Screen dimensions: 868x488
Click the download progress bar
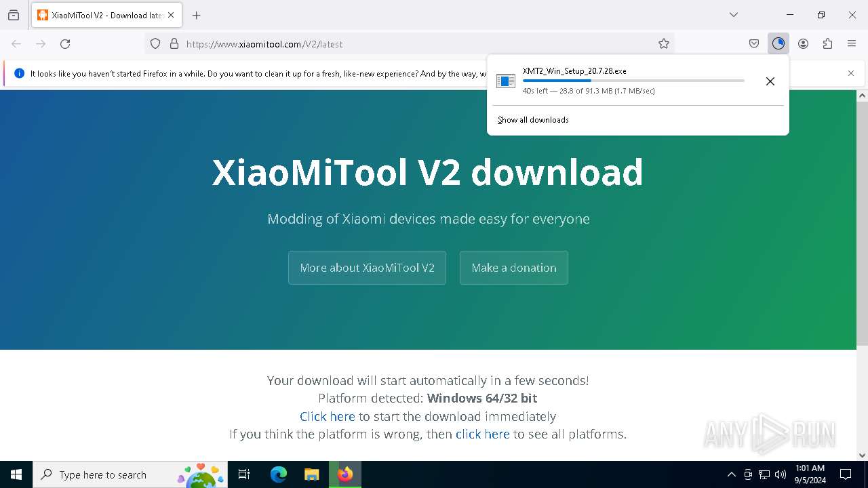(x=633, y=81)
